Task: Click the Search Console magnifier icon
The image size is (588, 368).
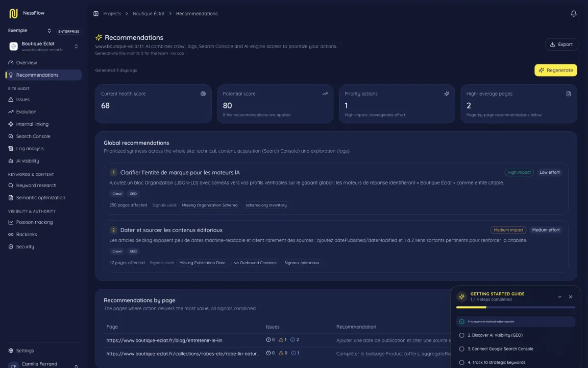Action: (x=11, y=136)
